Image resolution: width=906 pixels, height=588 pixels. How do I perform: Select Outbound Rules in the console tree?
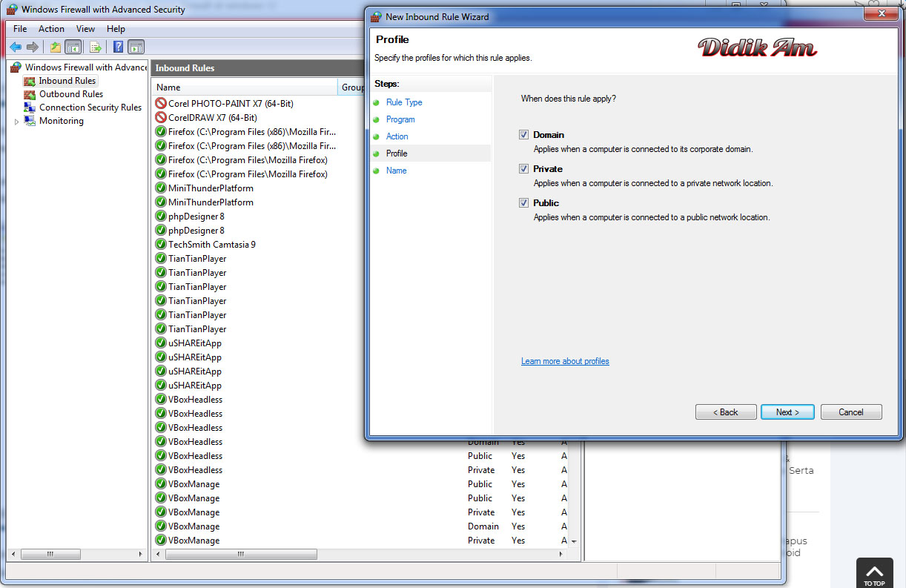pos(71,94)
